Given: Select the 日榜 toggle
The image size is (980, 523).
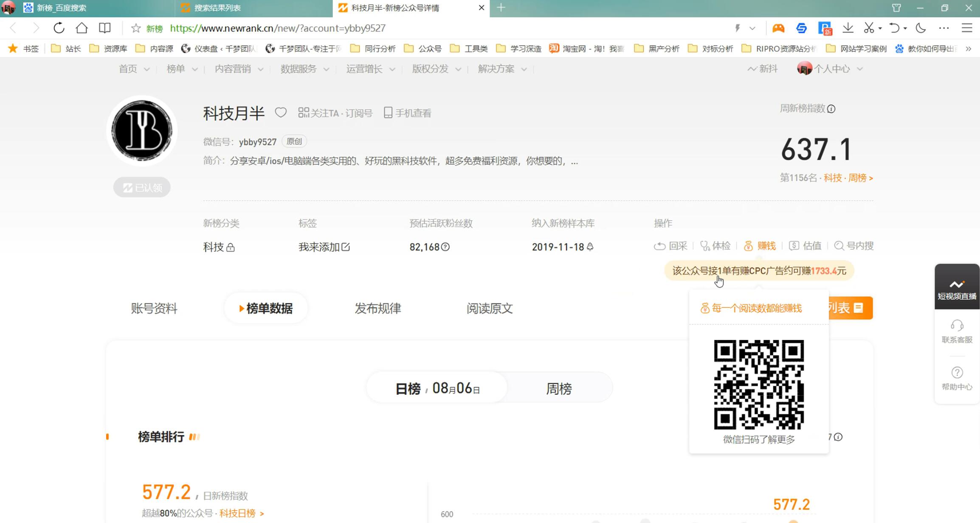Looking at the screenshot, I should click(437, 388).
